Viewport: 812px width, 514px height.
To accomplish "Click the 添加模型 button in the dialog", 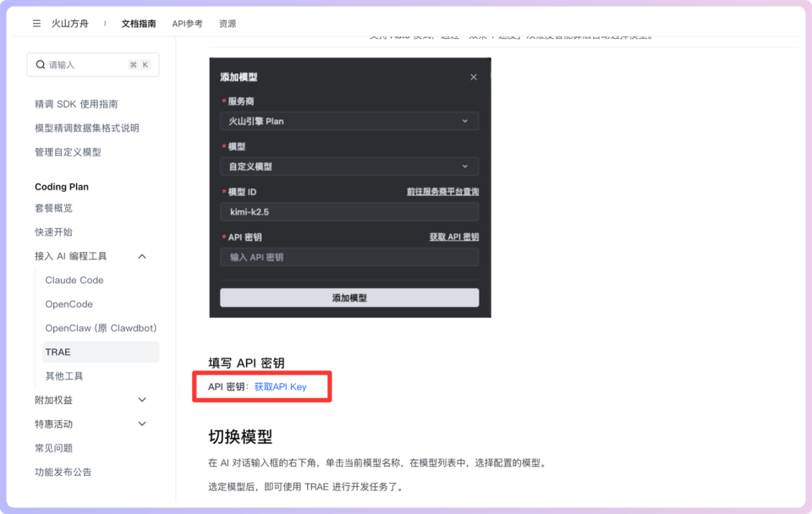I will (x=348, y=298).
